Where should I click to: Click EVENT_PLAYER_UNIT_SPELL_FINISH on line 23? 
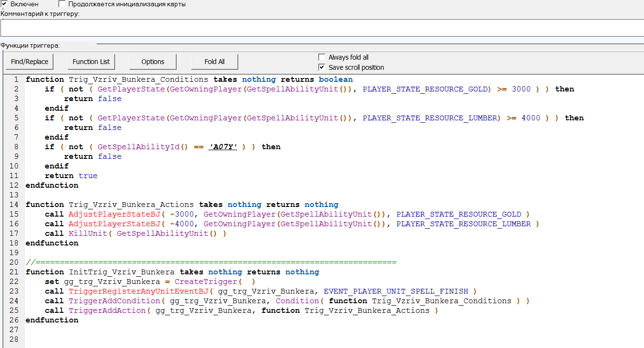396,291
